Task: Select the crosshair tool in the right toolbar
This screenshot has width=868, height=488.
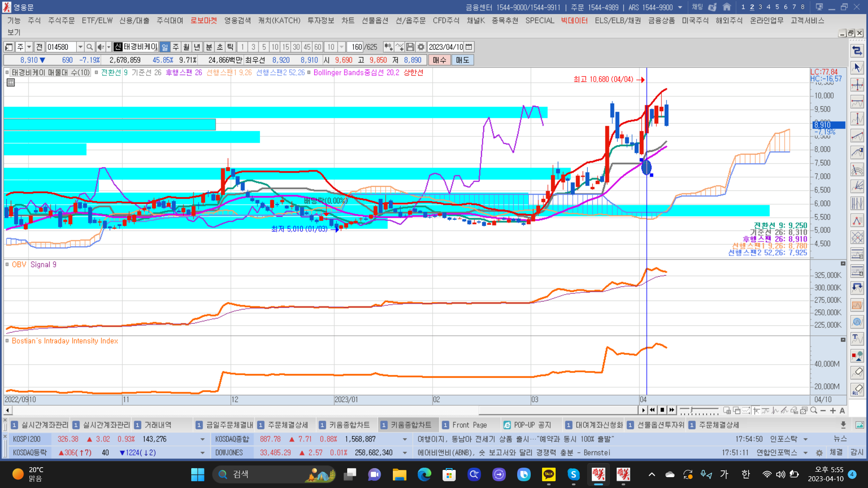Action: [x=857, y=85]
